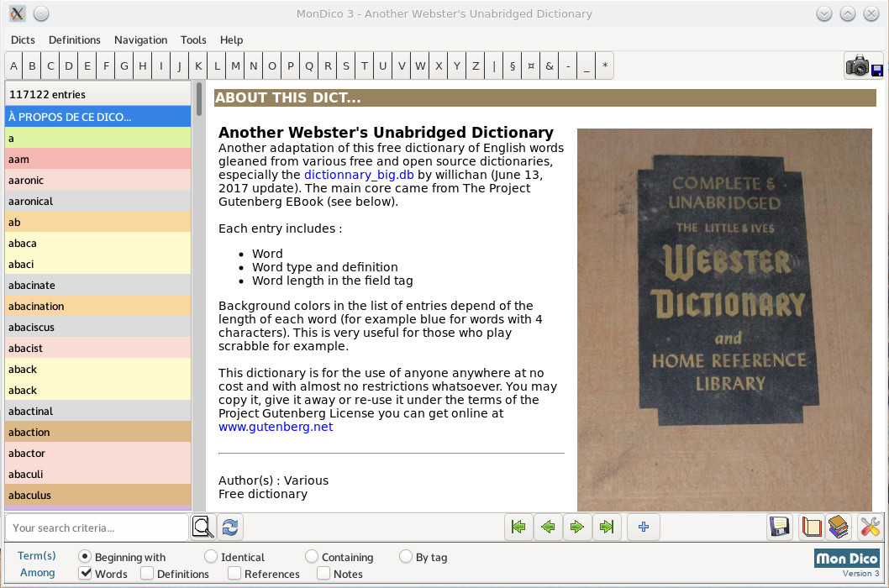This screenshot has height=588, width=889.
Task: Click the Webster Dictionary cover image
Action: (724, 320)
